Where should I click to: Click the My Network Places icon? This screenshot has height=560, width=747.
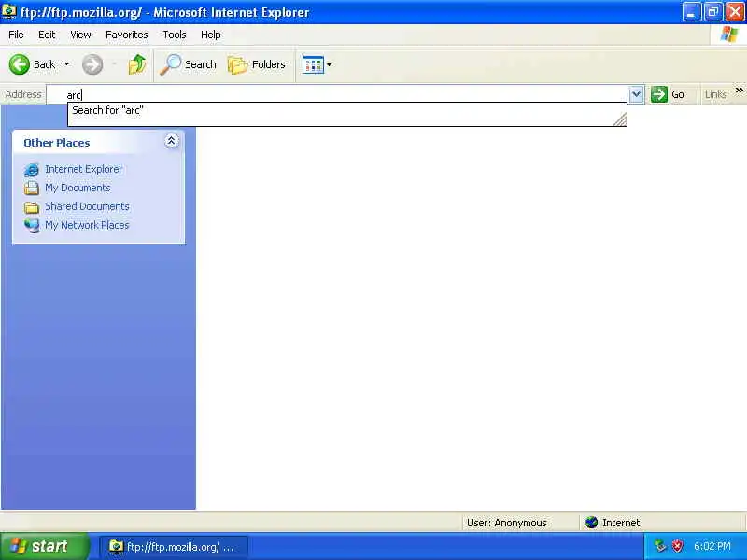pyautogui.click(x=32, y=225)
